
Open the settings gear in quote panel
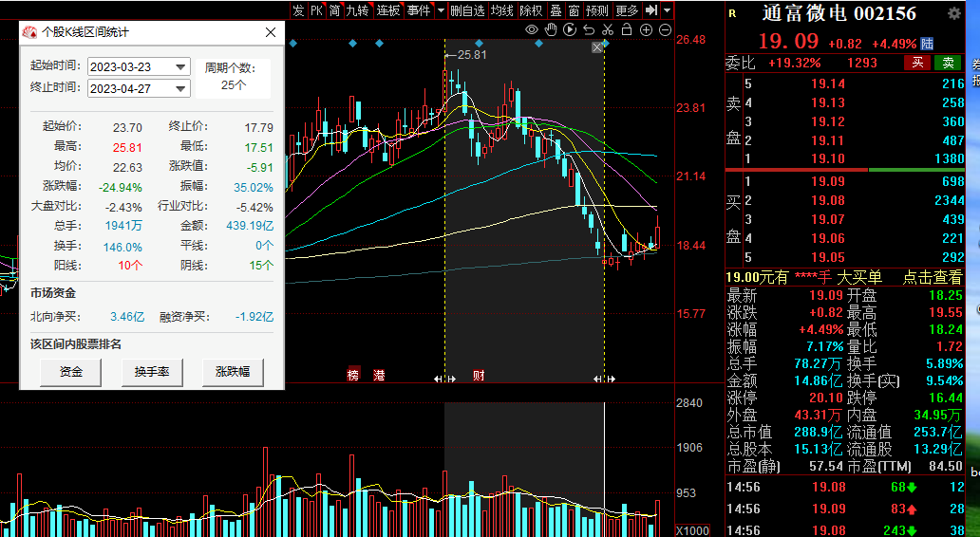[954, 13]
